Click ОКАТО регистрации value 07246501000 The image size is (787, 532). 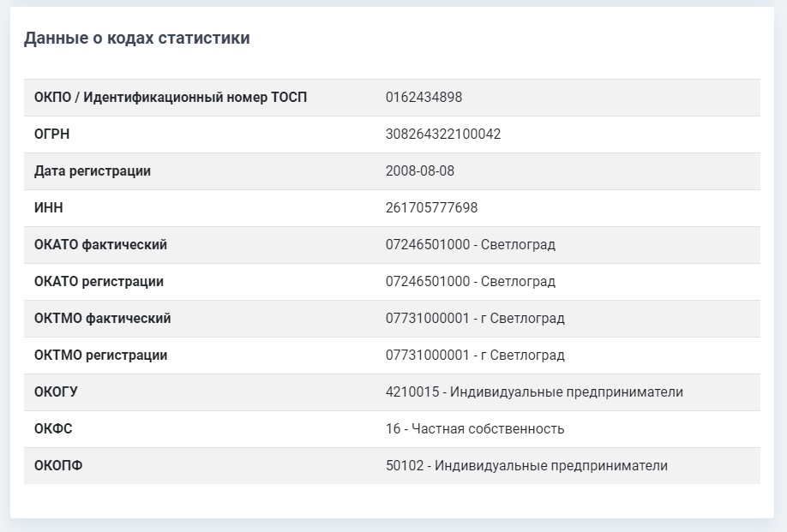[428, 282]
